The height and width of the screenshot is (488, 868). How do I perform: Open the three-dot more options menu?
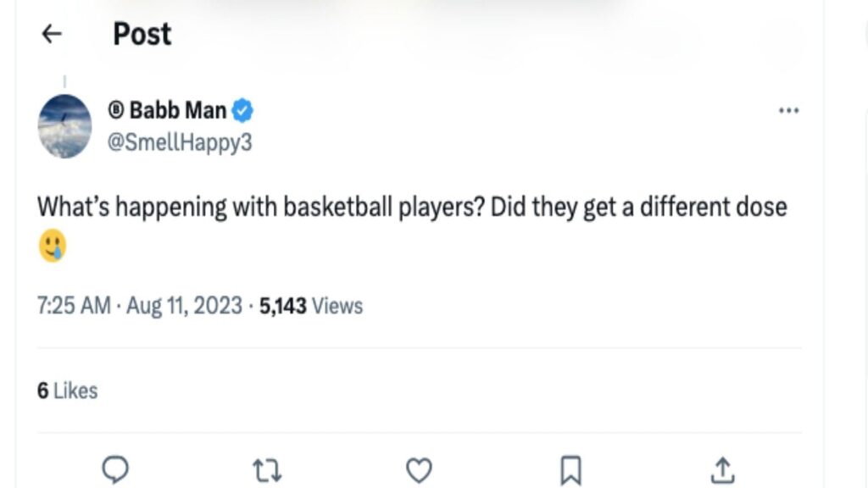tap(789, 109)
